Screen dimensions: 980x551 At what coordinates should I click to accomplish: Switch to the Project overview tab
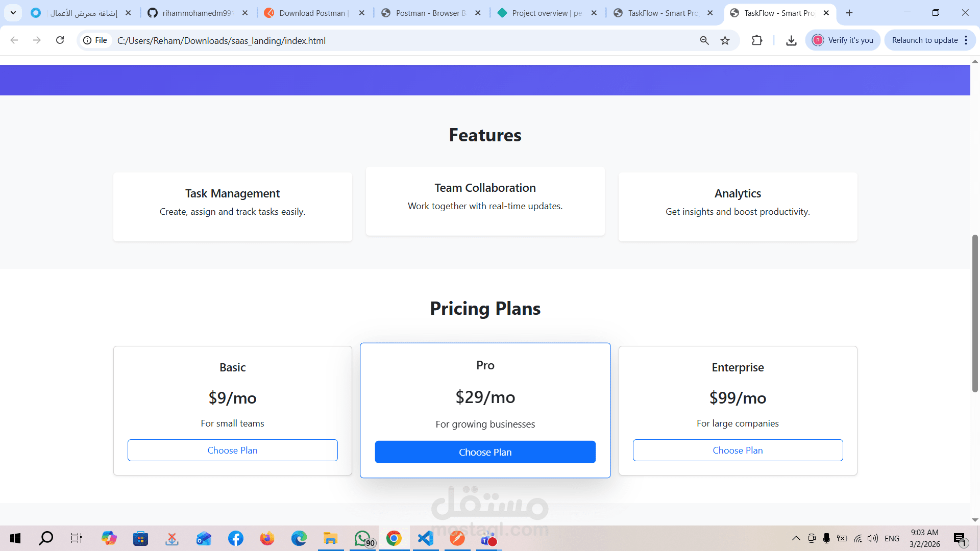click(546, 13)
